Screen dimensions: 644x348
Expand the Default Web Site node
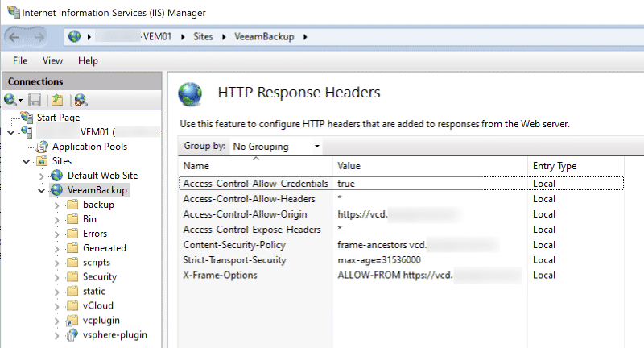[42, 176]
